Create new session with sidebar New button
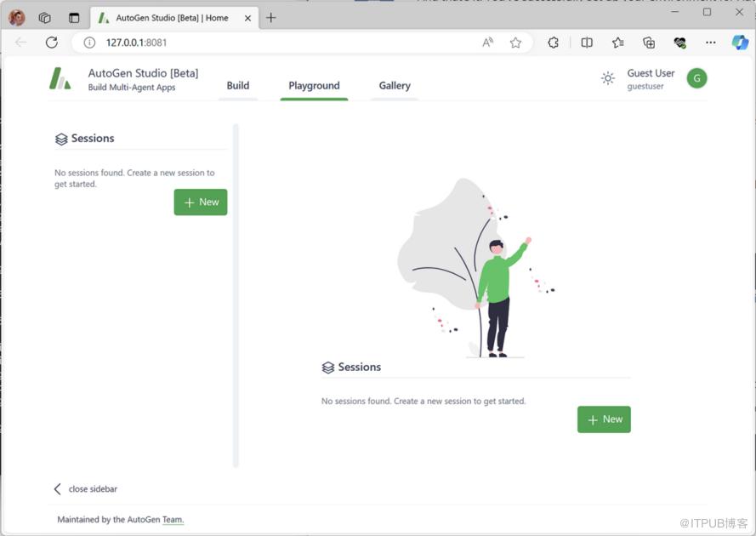The height and width of the screenshot is (536, 756). tap(201, 202)
